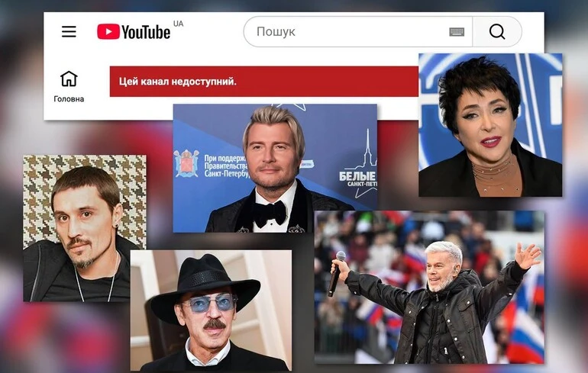Select photo of man against houndstooth wall

coord(85,228)
